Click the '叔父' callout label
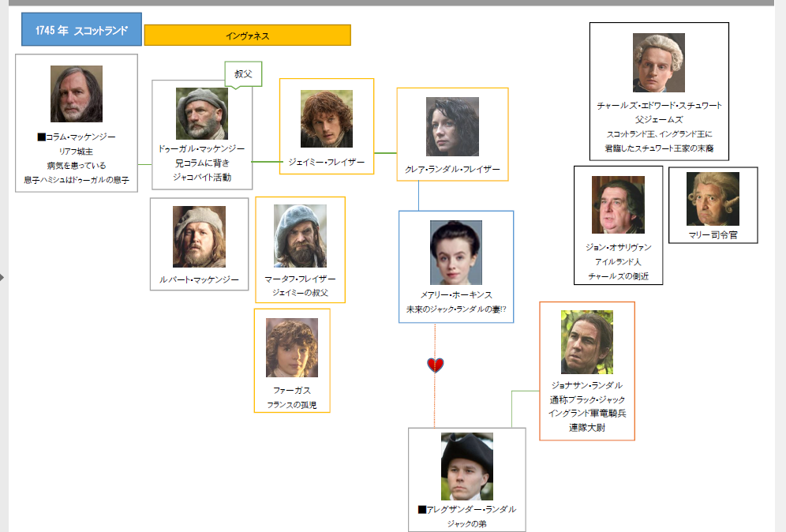The width and height of the screenshot is (786, 532). [x=243, y=74]
